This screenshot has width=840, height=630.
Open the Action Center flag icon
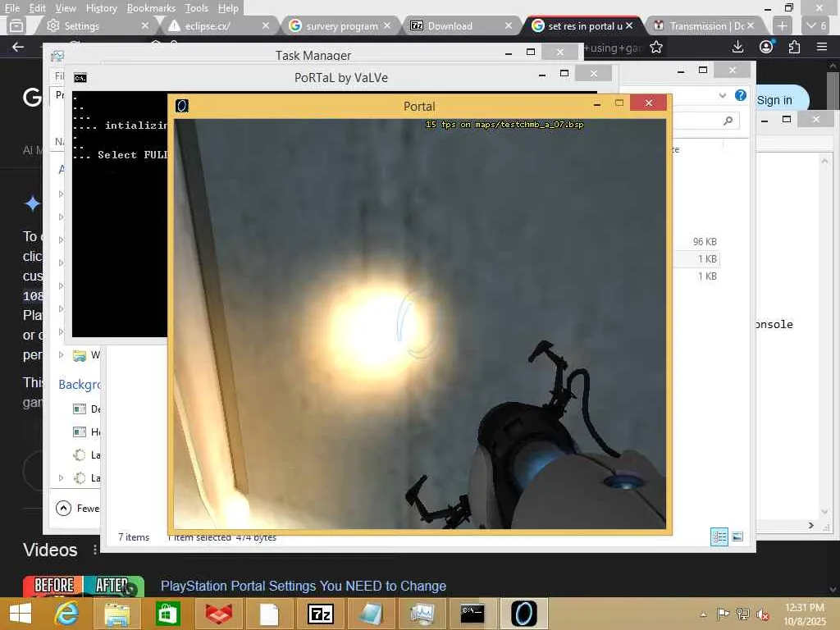point(724,614)
